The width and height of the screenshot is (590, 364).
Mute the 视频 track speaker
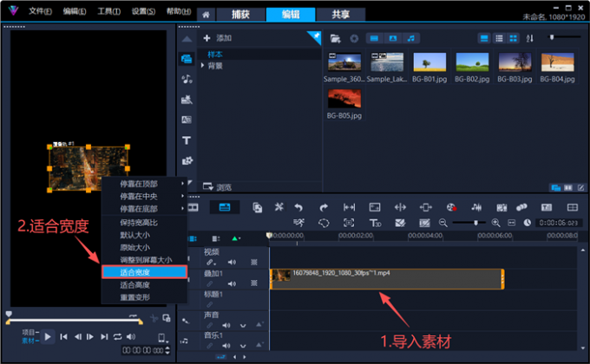[x=232, y=262]
